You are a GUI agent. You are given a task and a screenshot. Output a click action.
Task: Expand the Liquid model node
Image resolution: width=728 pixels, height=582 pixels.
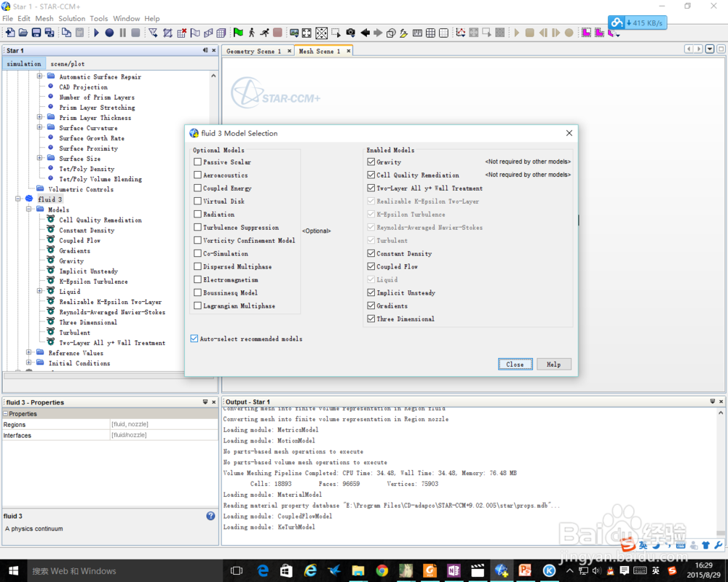tap(39, 290)
